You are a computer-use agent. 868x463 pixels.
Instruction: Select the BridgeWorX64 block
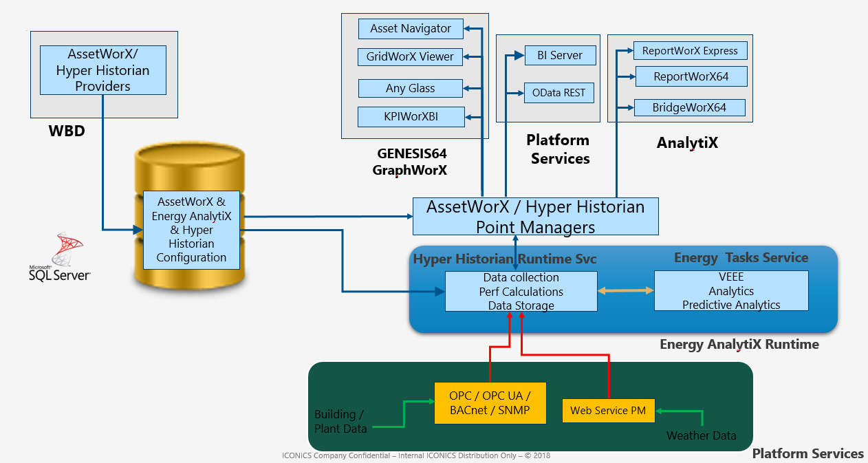click(690, 107)
